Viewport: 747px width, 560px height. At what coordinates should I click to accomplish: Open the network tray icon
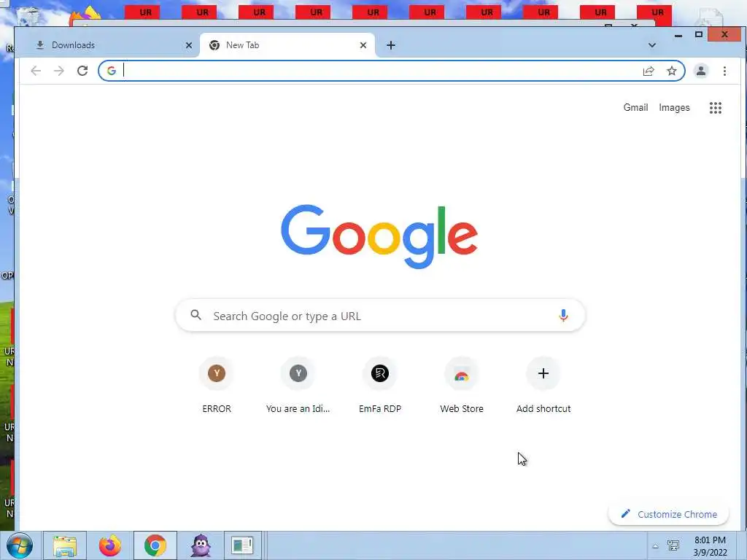(x=673, y=545)
